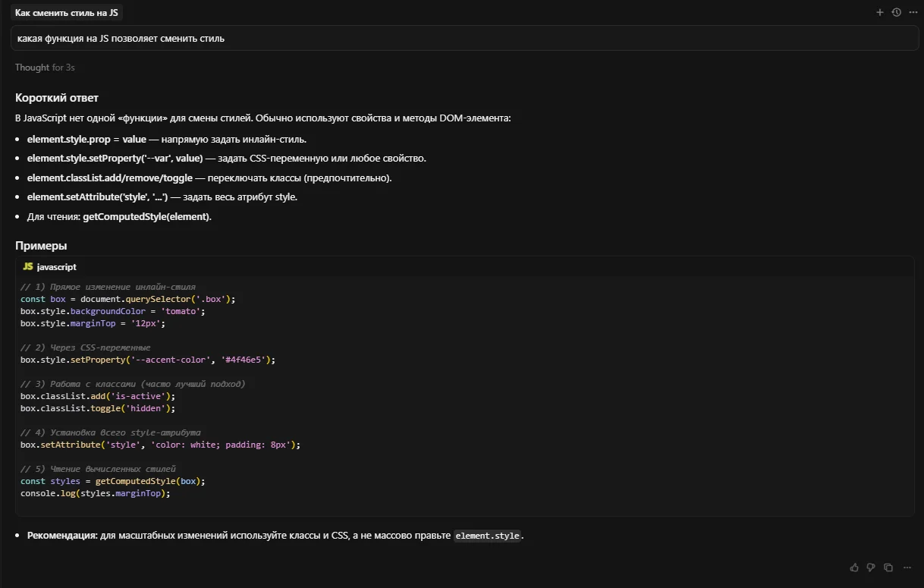Give the answer a thumbs up
924x588 pixels.
coord(854,567)
